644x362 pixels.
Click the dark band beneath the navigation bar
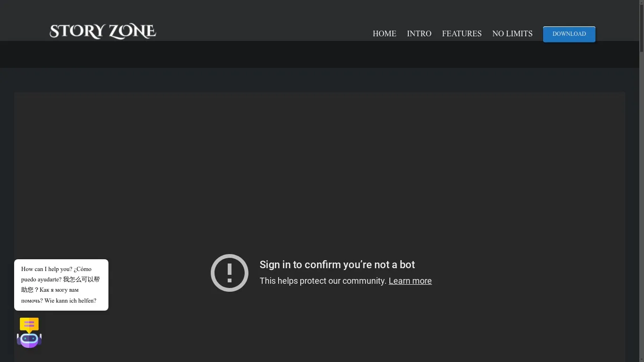coord(320,55)
